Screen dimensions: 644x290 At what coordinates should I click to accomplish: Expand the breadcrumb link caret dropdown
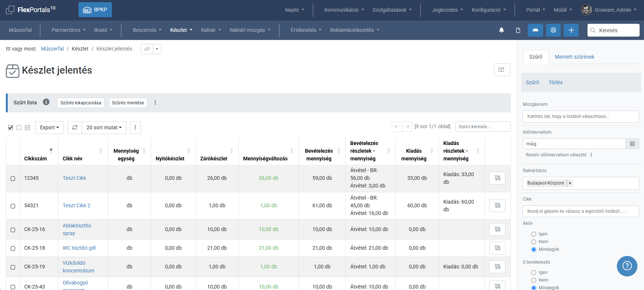click(x=157, y=49)
